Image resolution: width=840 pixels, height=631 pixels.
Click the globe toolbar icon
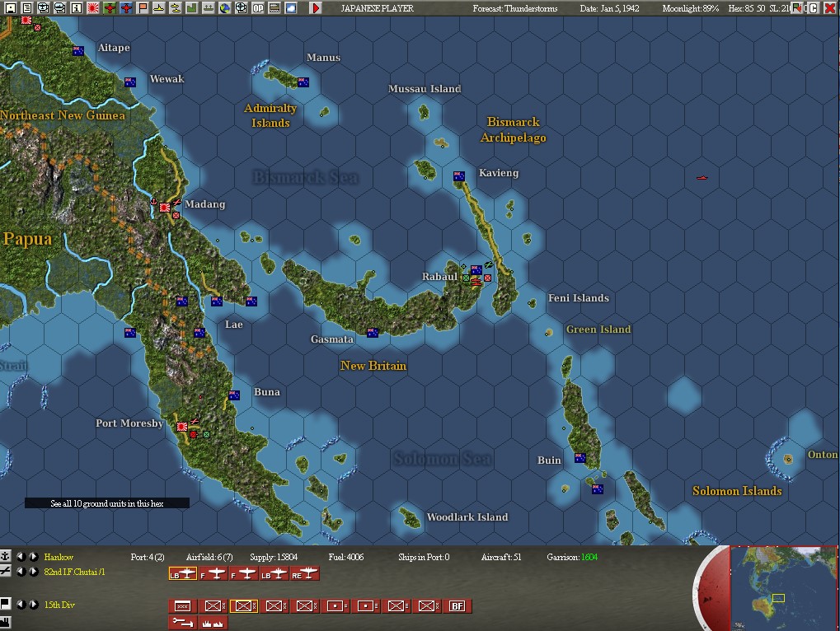click(225, 8)
